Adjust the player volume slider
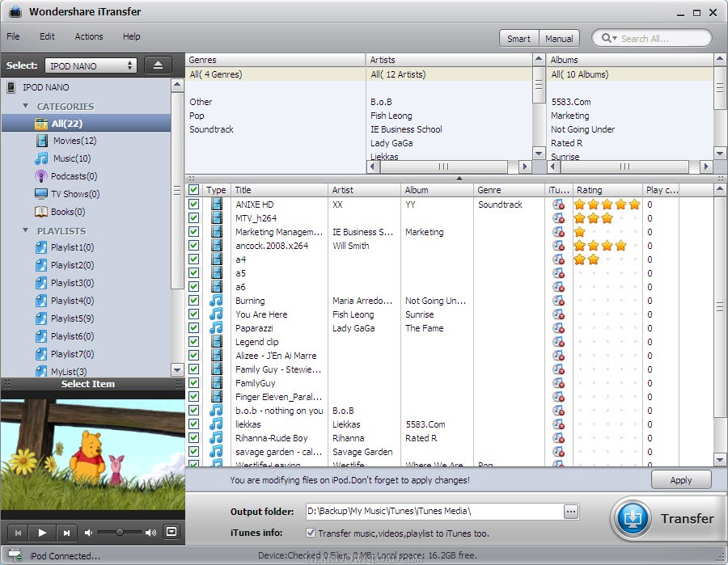 [x=120, y=532]
